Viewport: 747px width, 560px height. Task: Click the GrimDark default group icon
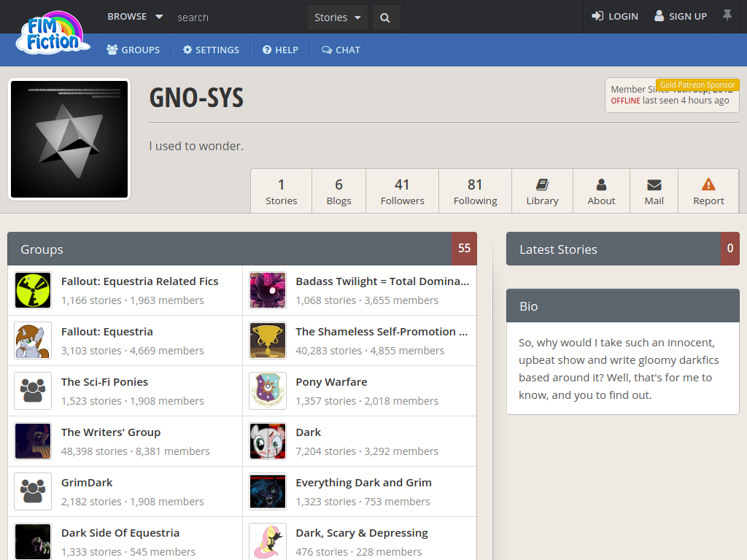tap(33, 491)
